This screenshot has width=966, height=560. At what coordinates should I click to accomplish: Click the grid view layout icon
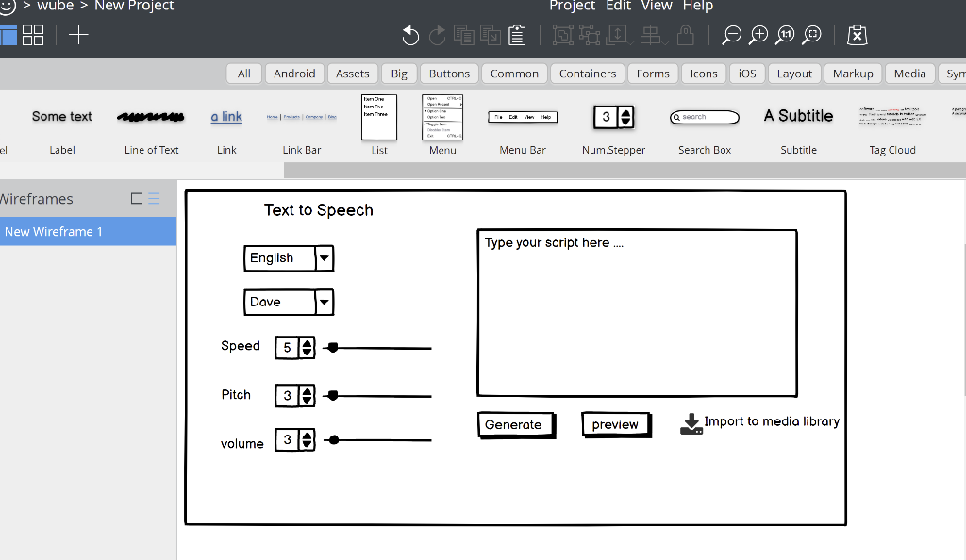coord(32,34)
